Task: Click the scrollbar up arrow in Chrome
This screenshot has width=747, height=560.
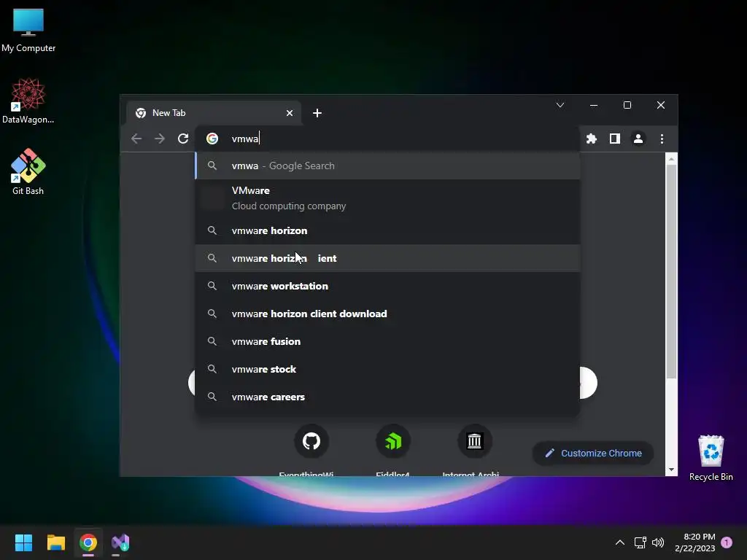Action: (x=671, y=159)
